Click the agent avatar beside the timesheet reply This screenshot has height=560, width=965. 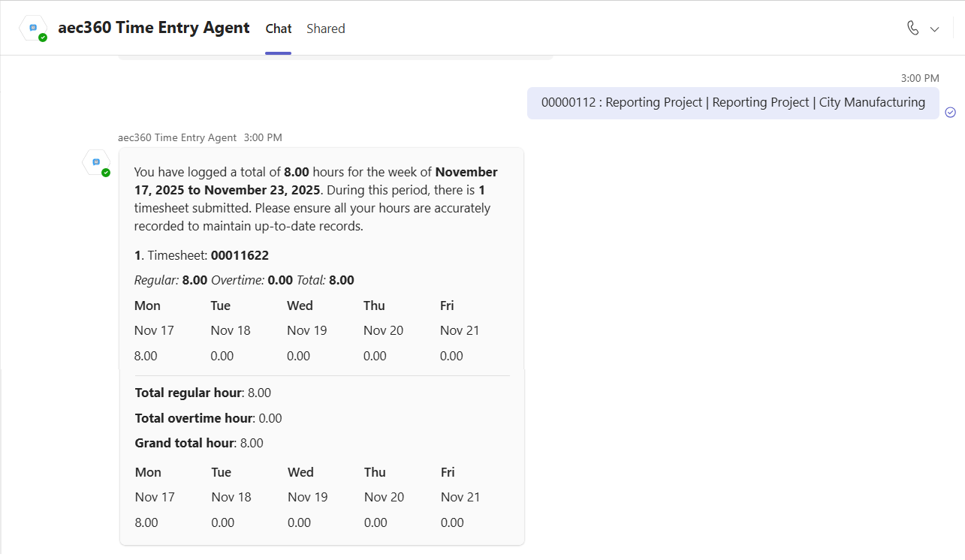(x=96, y=162)
